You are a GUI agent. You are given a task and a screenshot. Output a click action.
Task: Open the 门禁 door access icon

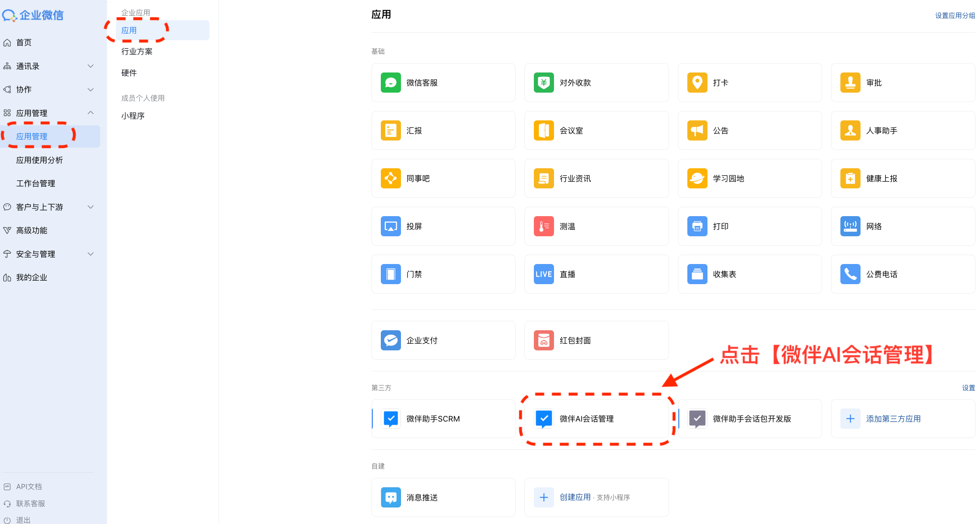click(391, 274)
